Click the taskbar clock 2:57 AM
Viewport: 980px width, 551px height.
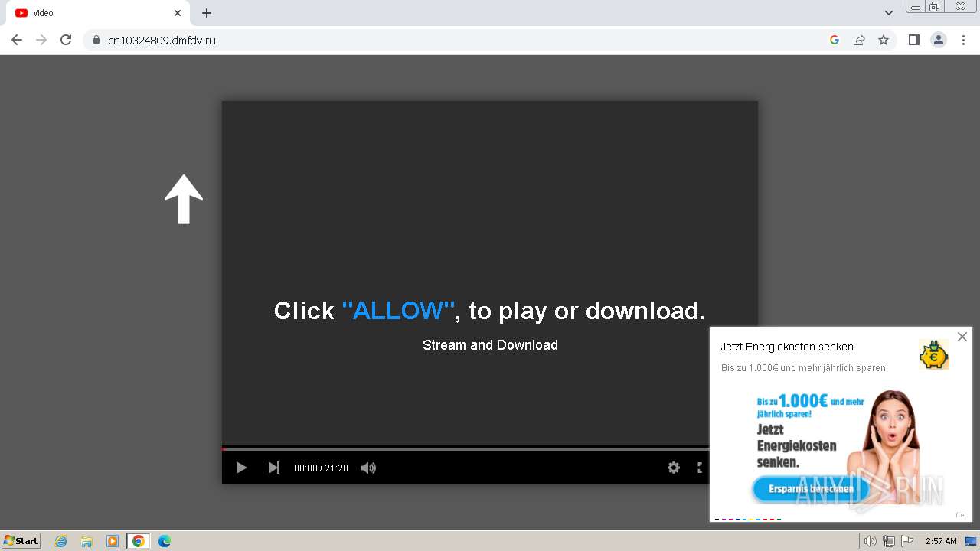941,541
